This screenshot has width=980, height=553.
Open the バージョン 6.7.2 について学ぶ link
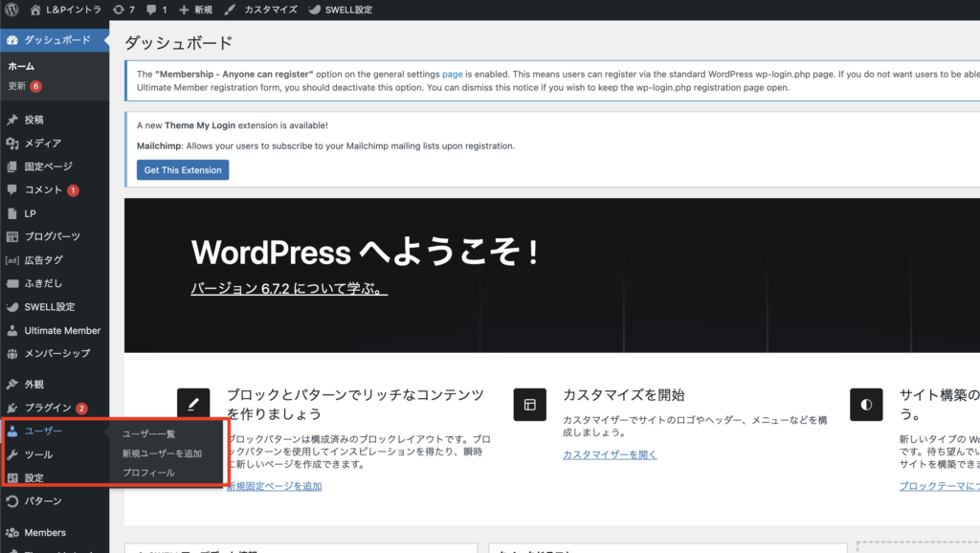tap(289, 288)
